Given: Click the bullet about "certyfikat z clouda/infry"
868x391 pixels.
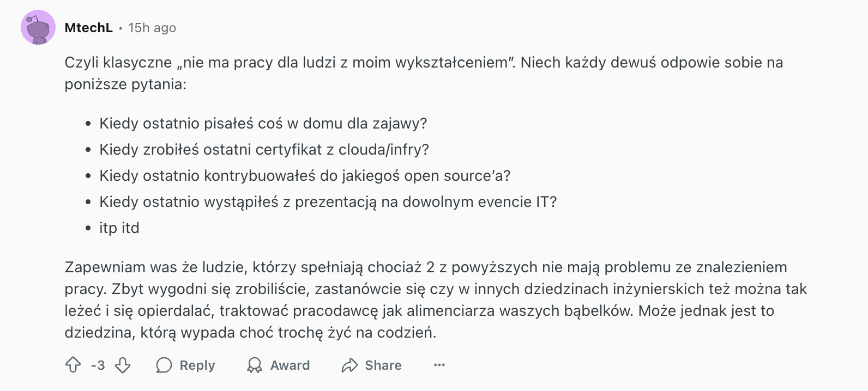Looking at the screenshot, I should (264, 150).
